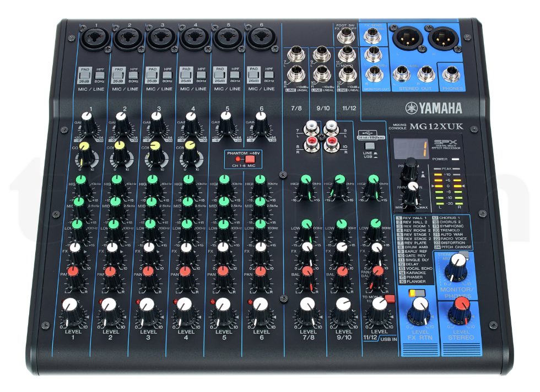Select the channel 1 MIC/LINE combo jack
Image resolution: width=540 pixels, height=392 pixels.
[x=95, y=39]
